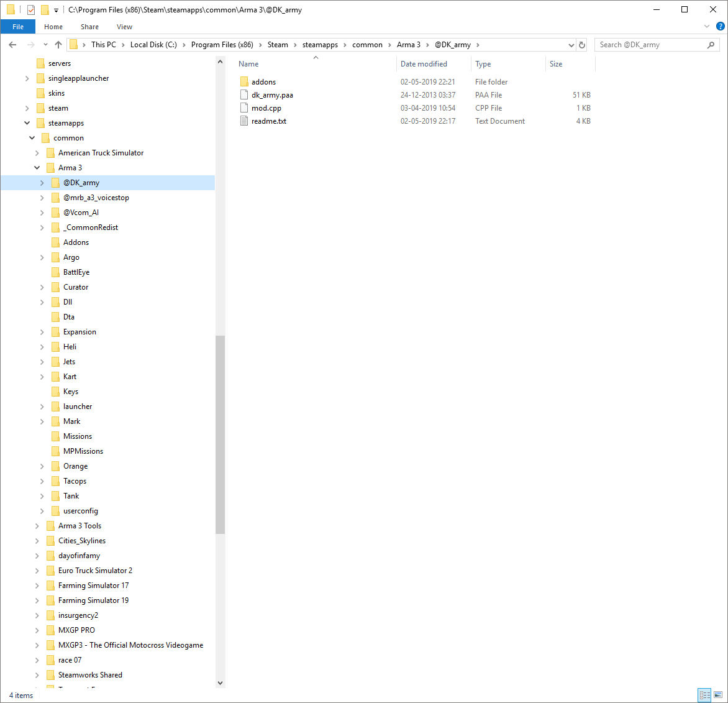
Task: Navigate to Local Disk (C:) breadcrumb
Action: [153, 45]
